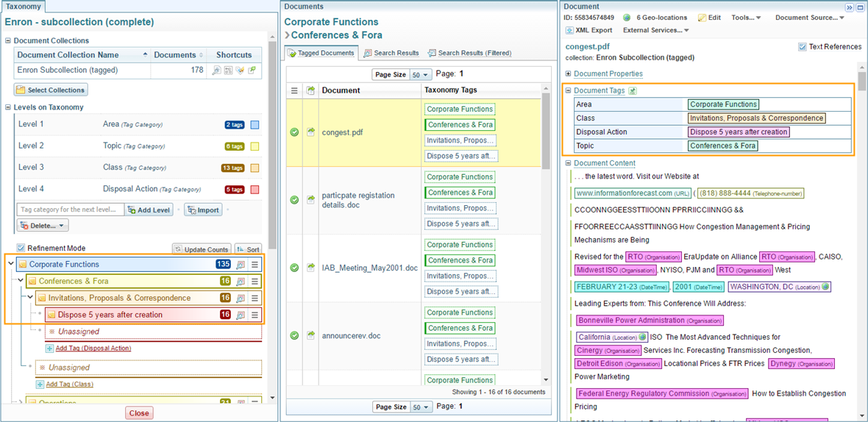The image size is (868, 422).
Task: Click the pin icon beside Document Tags
Action: click(633, 90)
